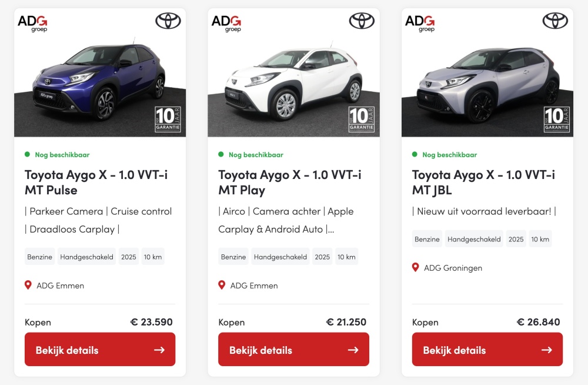Click the ADG groep logo on the JBL card
This screenshot has width=588, height=385.
tap(420, 23)
